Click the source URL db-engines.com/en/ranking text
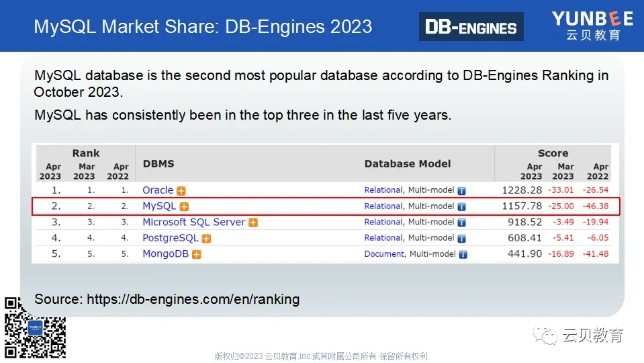The height and width of the screenshot is (363, 644). pos(193,299)
